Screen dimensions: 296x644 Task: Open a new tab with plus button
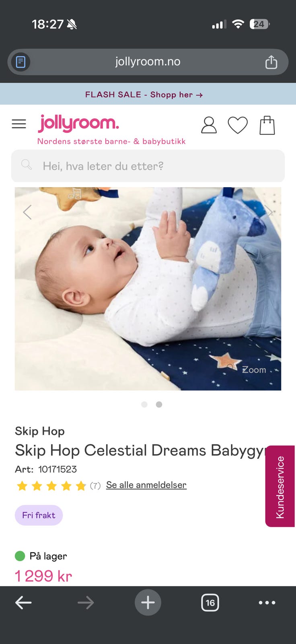point(148,603)
